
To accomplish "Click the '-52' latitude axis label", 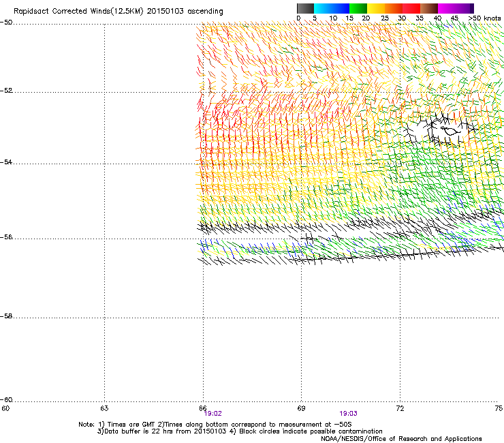I will coord(6,91).
